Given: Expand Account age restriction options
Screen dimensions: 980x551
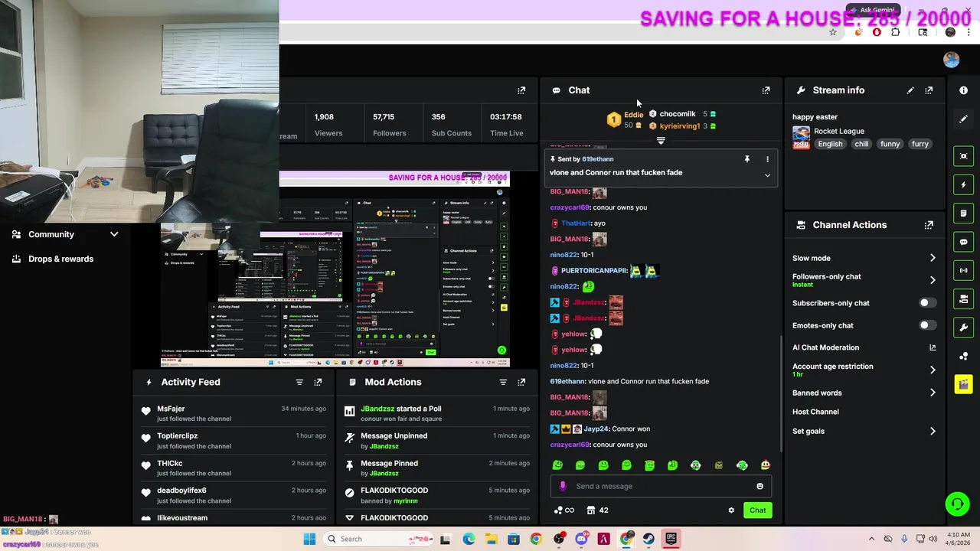Looking at the screenshot, I should 933,370.
